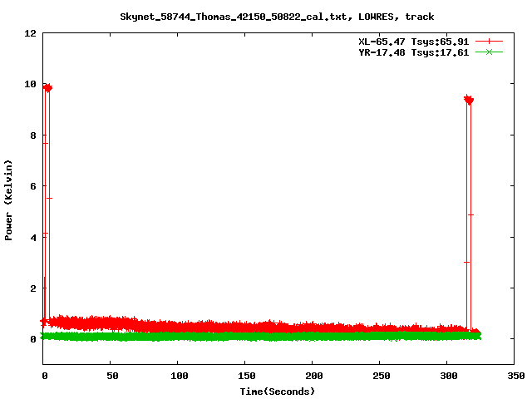Click y-axis tick label 10
Image resolution: width=532 pixels, height=399 pixels.
pos(30,84)
